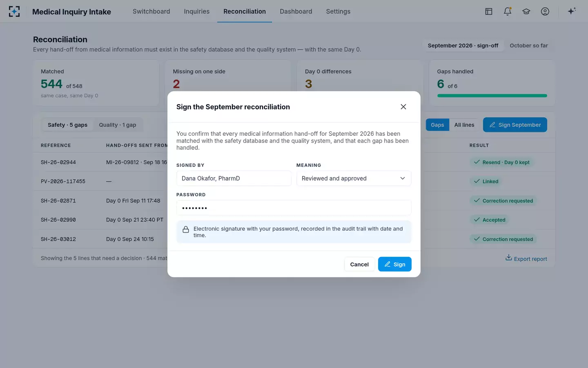Image resolution: width=588 pixels, height=368 pixels.
Task: Open the sparkle assistant icon
Action: (572, 11)
